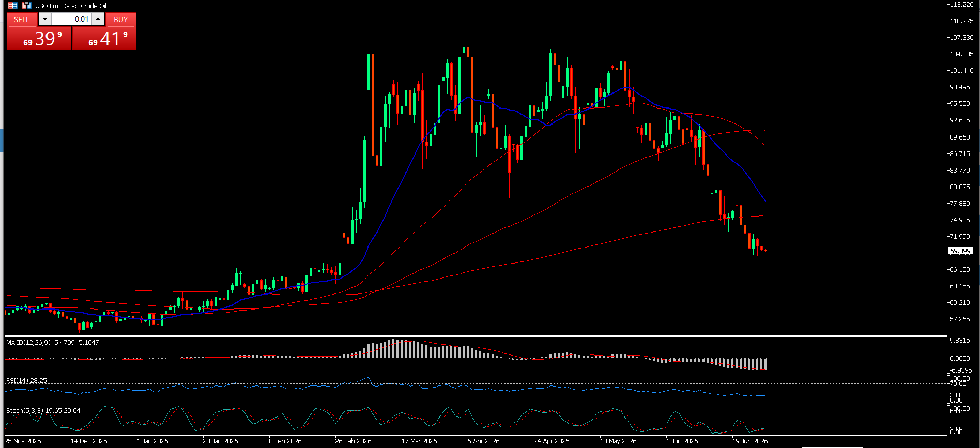This screenshot has width=980, height=448.
Task: Click the 63.155 price axis label
Action: point(960,286)
